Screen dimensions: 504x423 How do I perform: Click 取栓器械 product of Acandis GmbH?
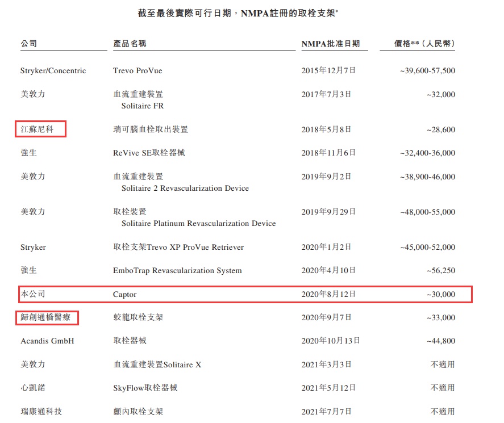coord(130,341)
